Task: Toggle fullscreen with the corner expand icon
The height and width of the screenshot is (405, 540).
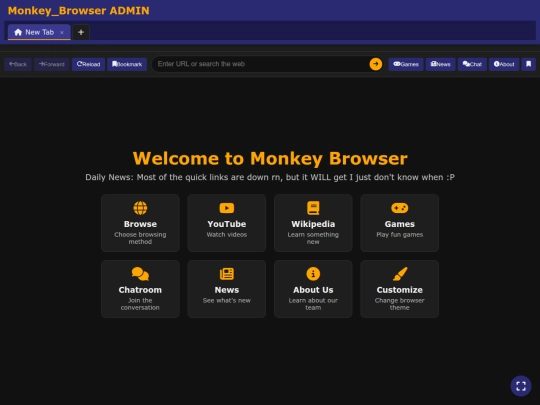Action: click(521, 386)
